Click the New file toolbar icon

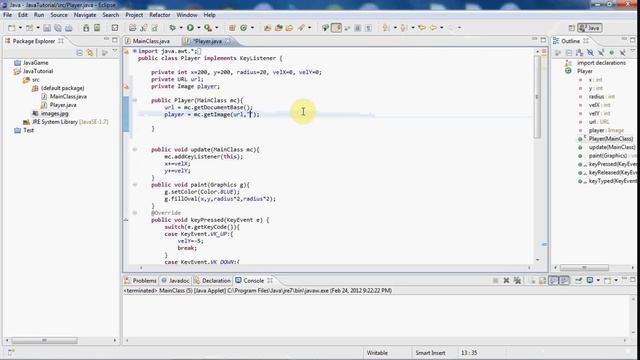pyautogui.click(x=11, y=28)
